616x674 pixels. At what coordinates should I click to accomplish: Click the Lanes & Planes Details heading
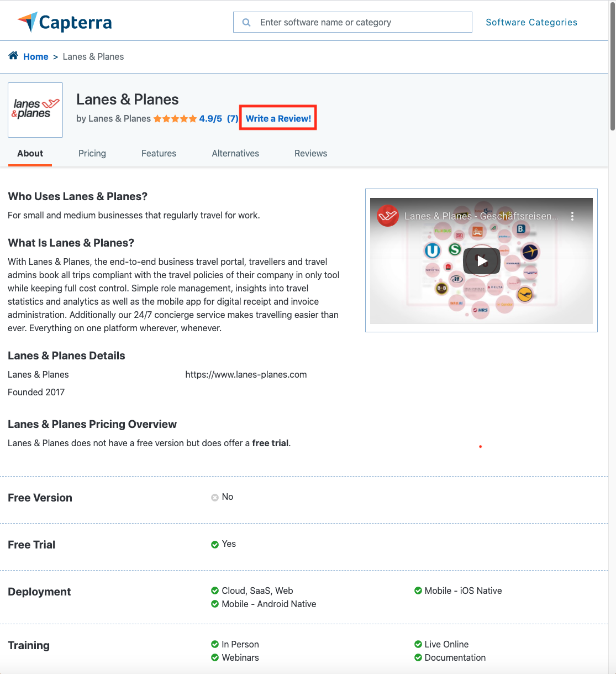pos(66,356)
